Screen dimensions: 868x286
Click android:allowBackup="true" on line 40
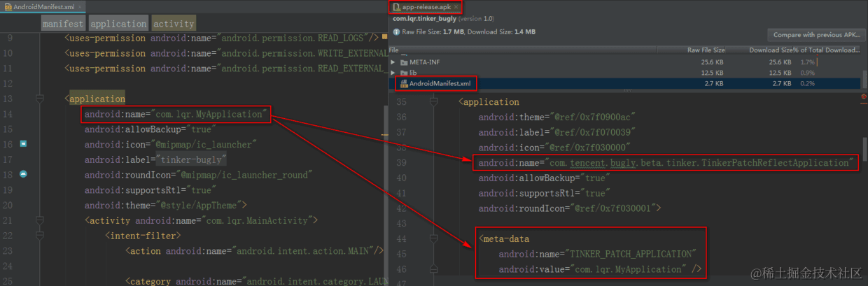point(544,178)
